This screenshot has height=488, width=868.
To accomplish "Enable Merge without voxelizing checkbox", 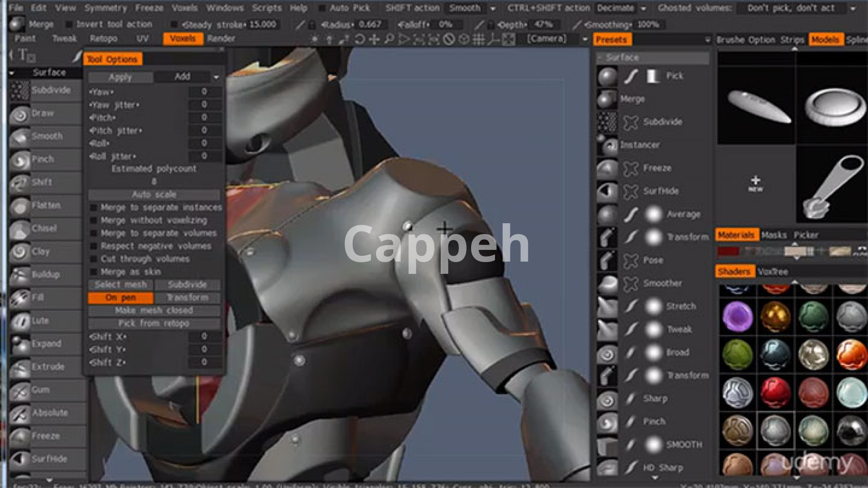I will click(x=94, y=221).
